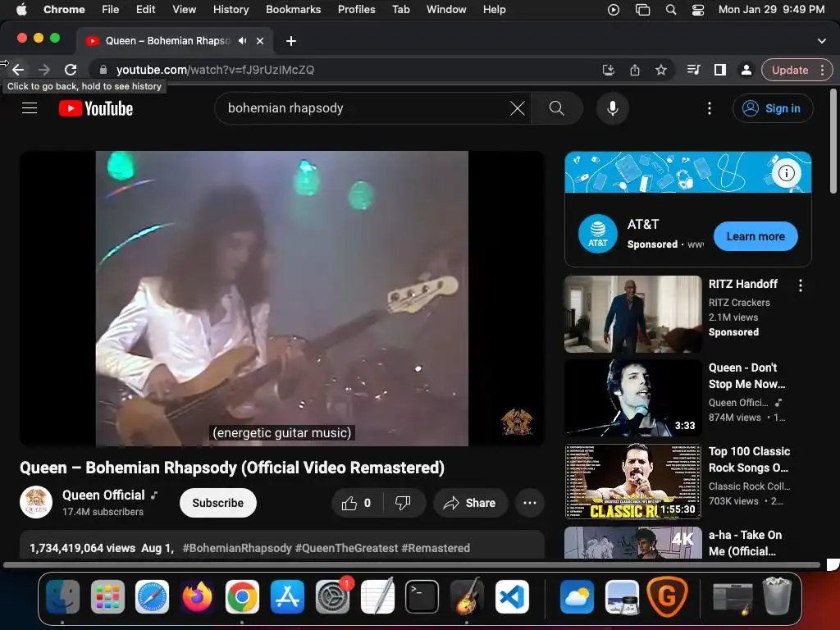The width and height of the screenshot is (840, 630).
Task: Open Control Center in the menu bar
Action: (x=698, y=10)
